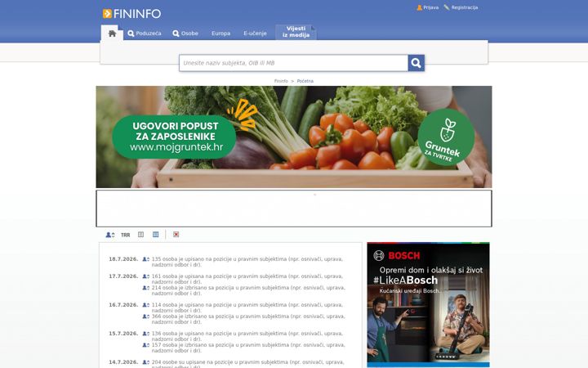Click the TRR filter in toolbar
Viewport: 588px width, 368px height.
click(x=125, y=235)
